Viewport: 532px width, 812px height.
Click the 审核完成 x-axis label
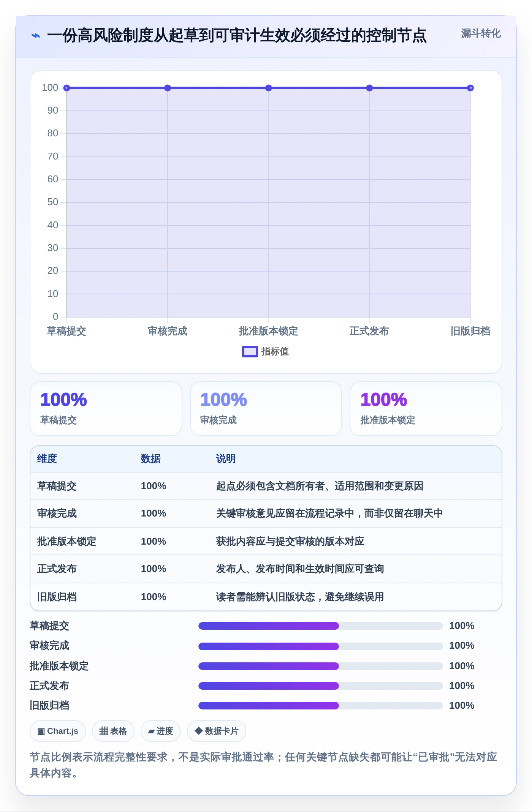tap(168, 331)
